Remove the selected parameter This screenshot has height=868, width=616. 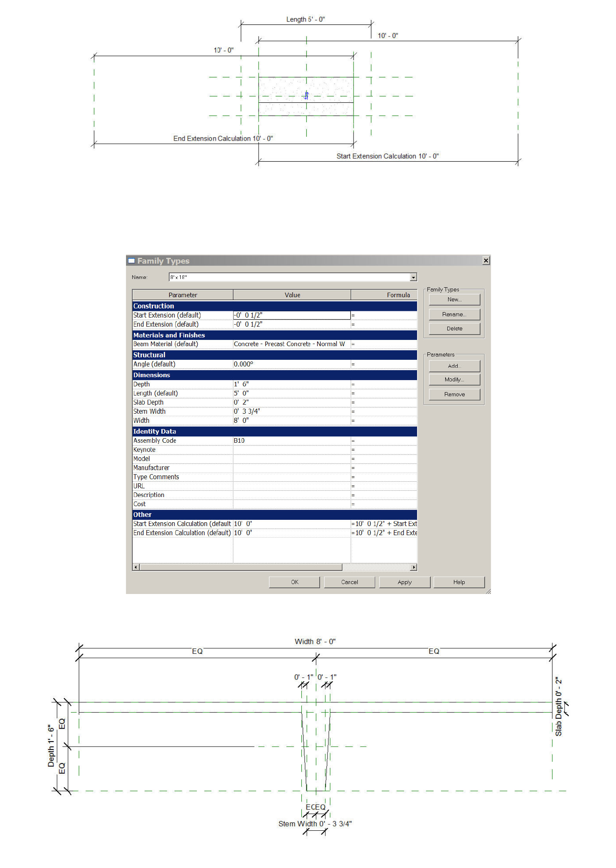coord(454,394)
